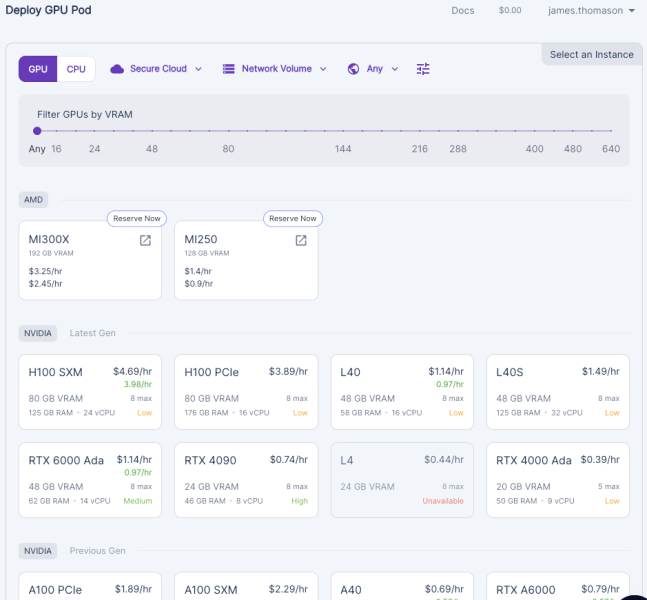Click Reserve Now on MI300X card
This screenshot has width=647, height=600.
[x=137, y=219]
